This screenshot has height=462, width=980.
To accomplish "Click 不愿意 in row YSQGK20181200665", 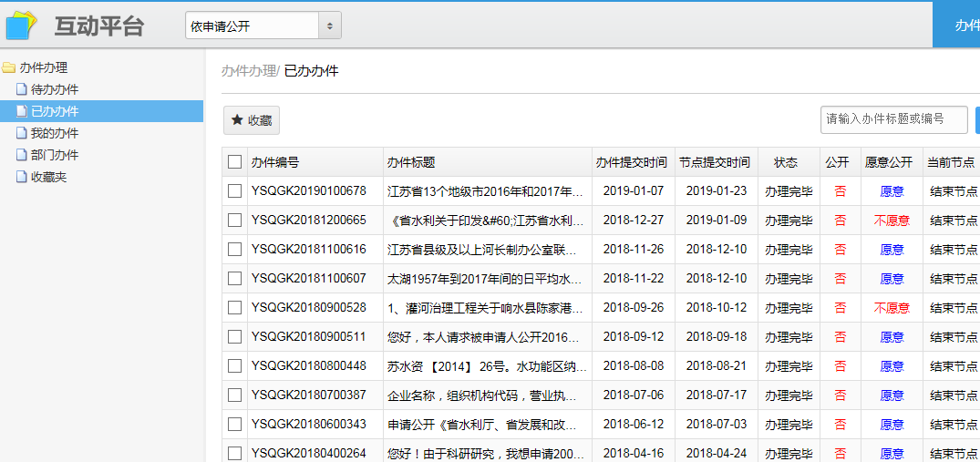I will [892, 221].
